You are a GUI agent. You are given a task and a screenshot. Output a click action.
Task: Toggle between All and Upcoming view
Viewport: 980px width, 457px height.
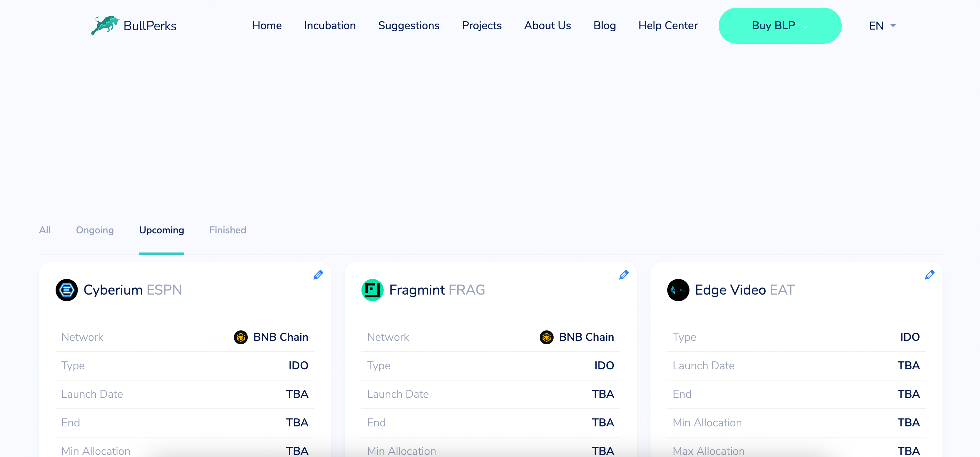point(44,230)
